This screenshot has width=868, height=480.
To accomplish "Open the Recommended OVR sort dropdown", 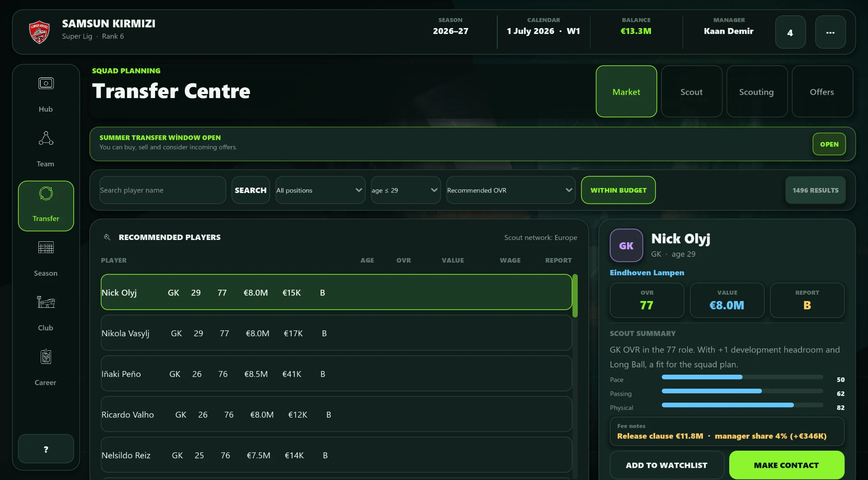I will point(510,190).
